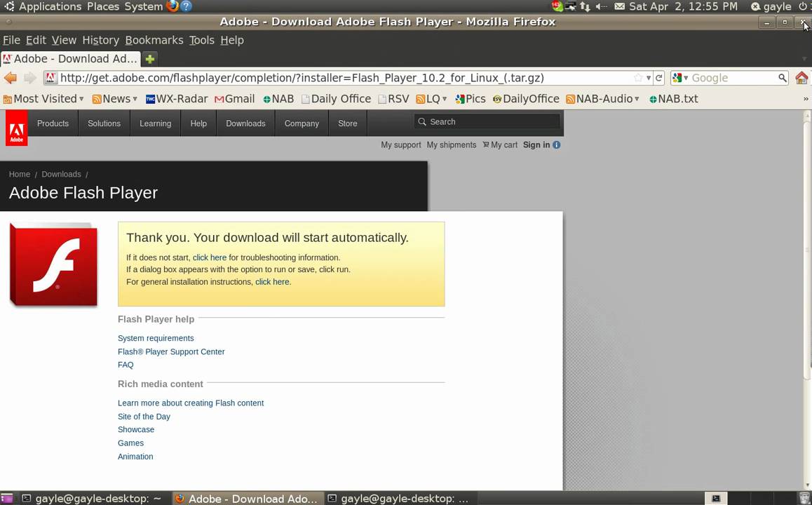This screenshot has height=505, width=812.
Task: Open the NAB bookmark
Action: coord(278,99)
